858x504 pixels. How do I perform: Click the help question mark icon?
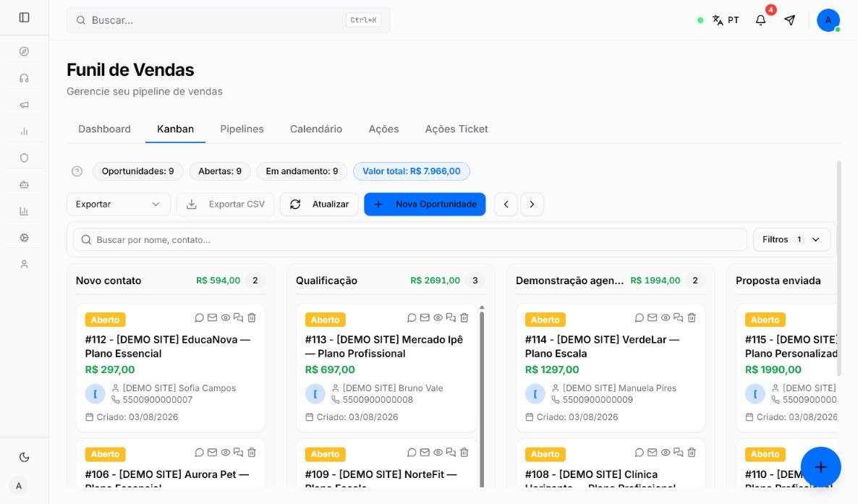(x=77, y=171)
